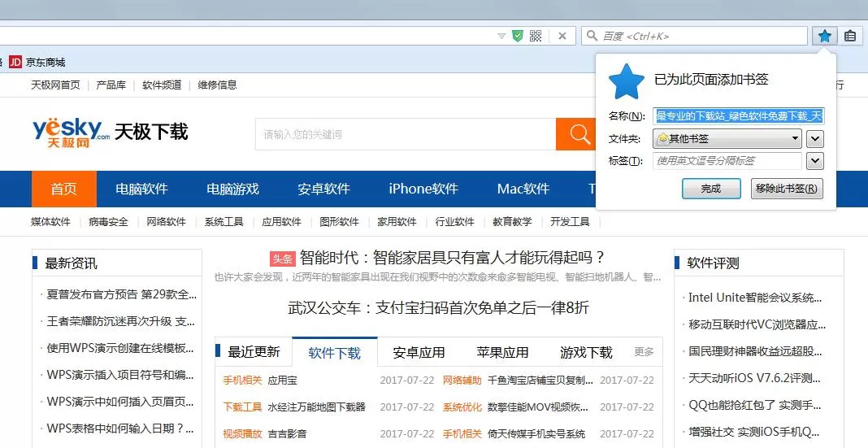Click the orange site search button

[x=575, y=134]
